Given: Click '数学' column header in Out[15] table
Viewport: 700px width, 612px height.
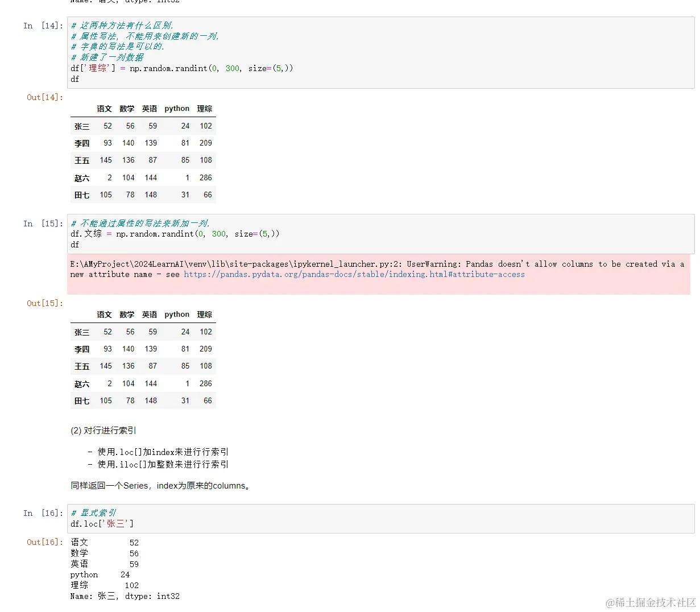Looking at the screenshot, I should coord(127,315).
